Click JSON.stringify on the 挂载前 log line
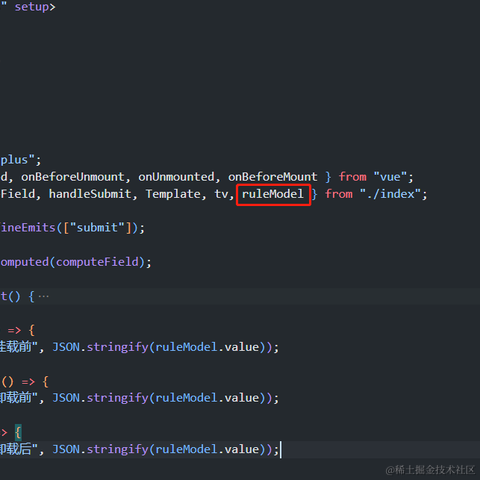Image resolution: width=480 pixels, height=480 pixels. [x=100, y=347]
